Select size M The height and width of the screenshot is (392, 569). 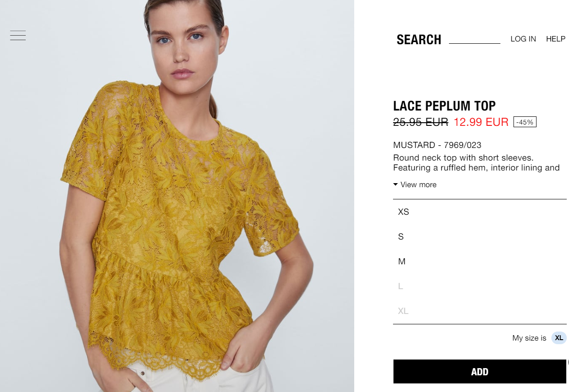tap(480, 261)
